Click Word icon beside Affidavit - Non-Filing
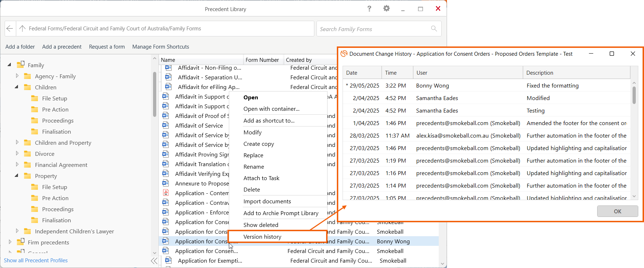 (168, 68)
